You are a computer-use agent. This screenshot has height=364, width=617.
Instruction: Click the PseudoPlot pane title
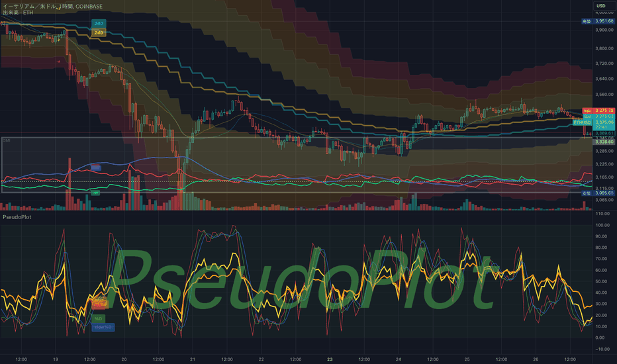pos(17,217)
